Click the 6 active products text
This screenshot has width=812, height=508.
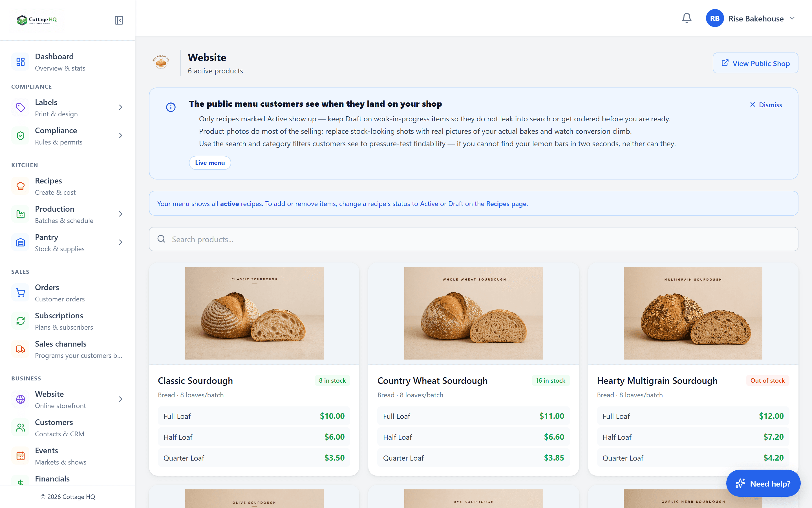coord(215,71)
